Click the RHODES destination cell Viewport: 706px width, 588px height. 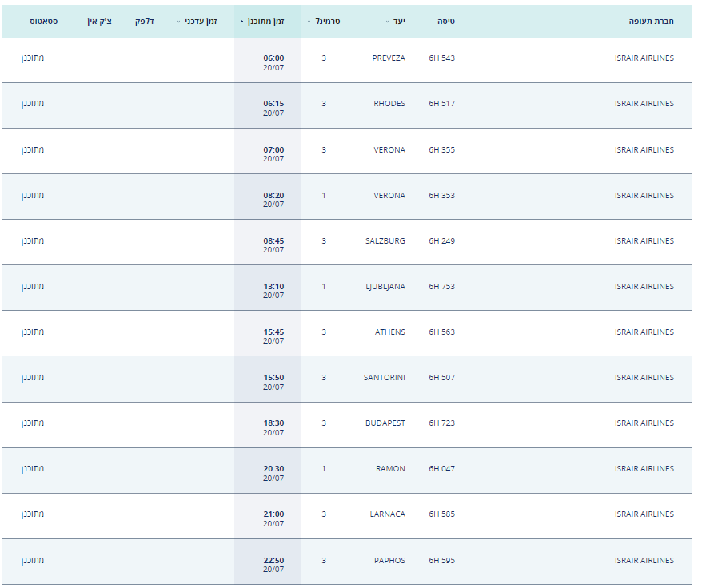(x=389, y=104)
